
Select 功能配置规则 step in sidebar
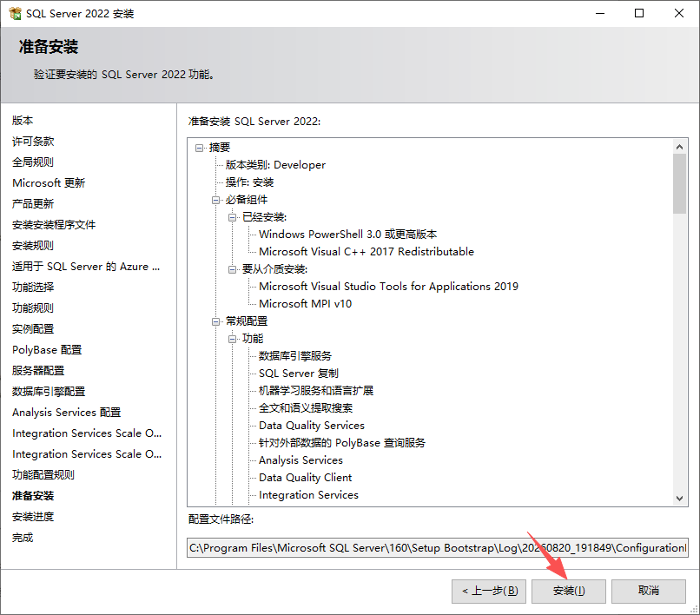[x=43, y=475]
